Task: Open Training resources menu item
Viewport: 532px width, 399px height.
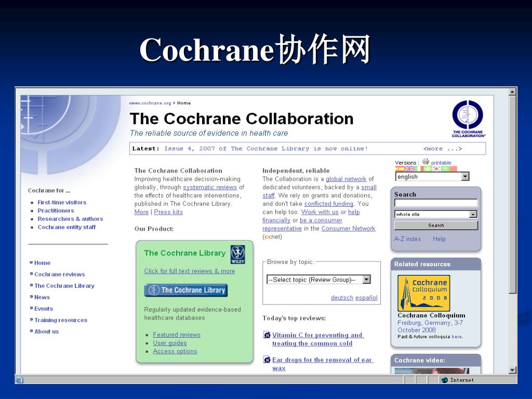Action: tap(61, 320)
